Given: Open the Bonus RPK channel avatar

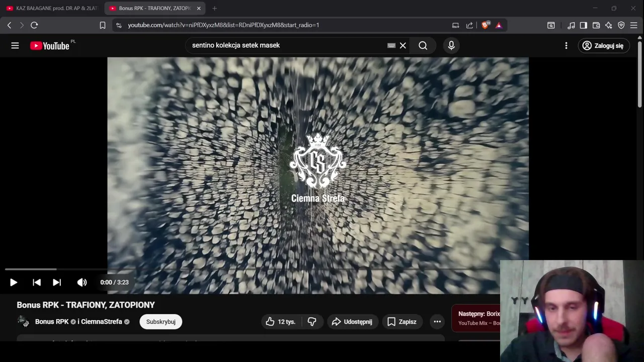Looking at the screenshot, I should point(23,322).
